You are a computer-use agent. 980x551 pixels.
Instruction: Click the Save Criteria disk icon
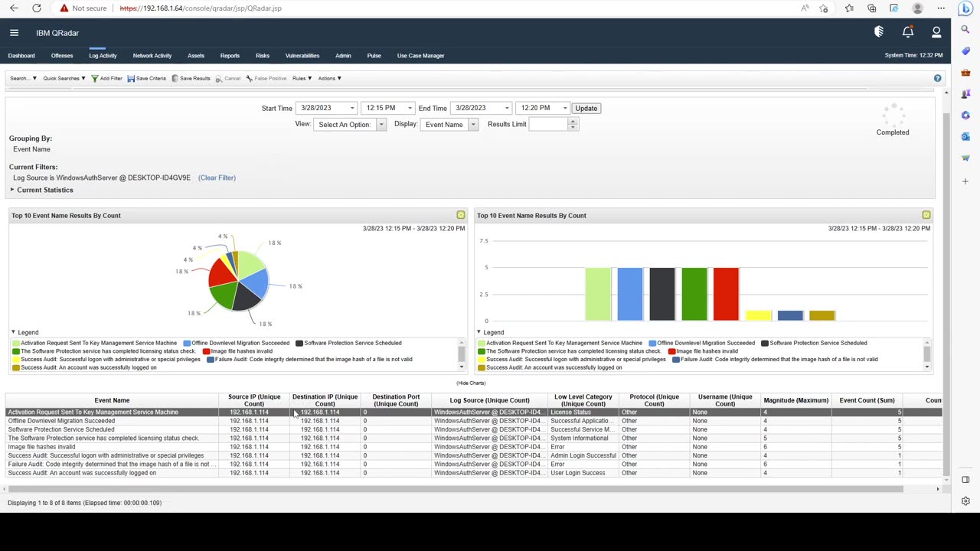(131, 78)
